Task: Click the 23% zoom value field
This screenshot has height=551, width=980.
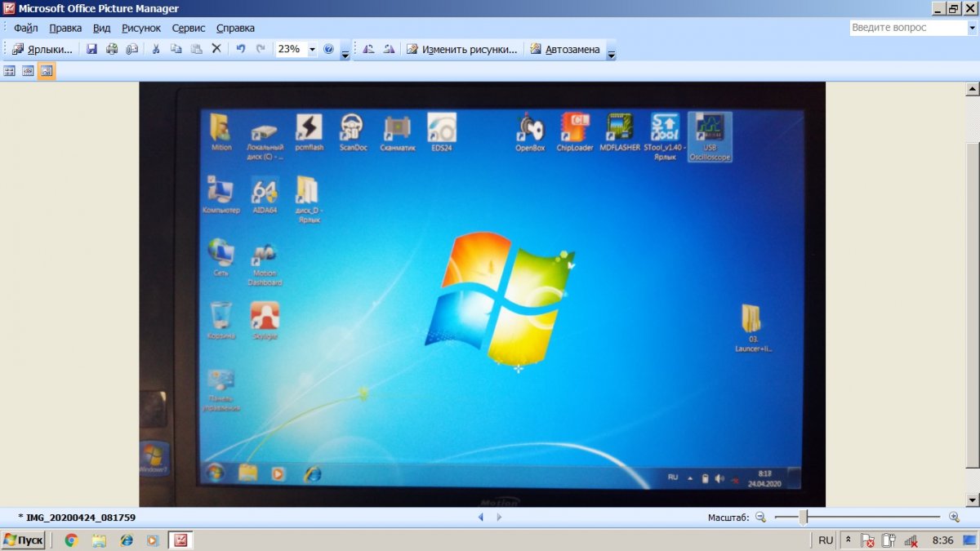Action: 291,49
